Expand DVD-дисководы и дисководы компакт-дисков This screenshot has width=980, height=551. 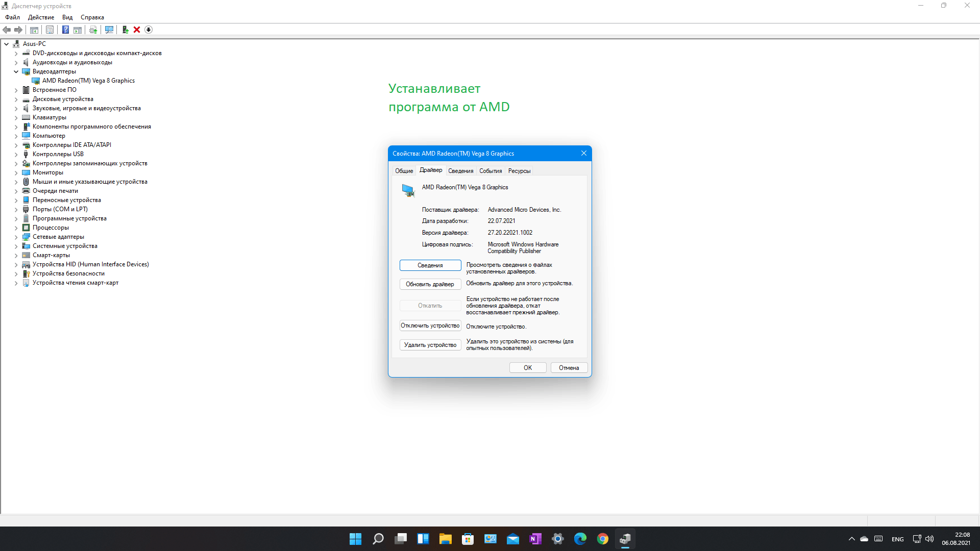click(x=16, y=53)
